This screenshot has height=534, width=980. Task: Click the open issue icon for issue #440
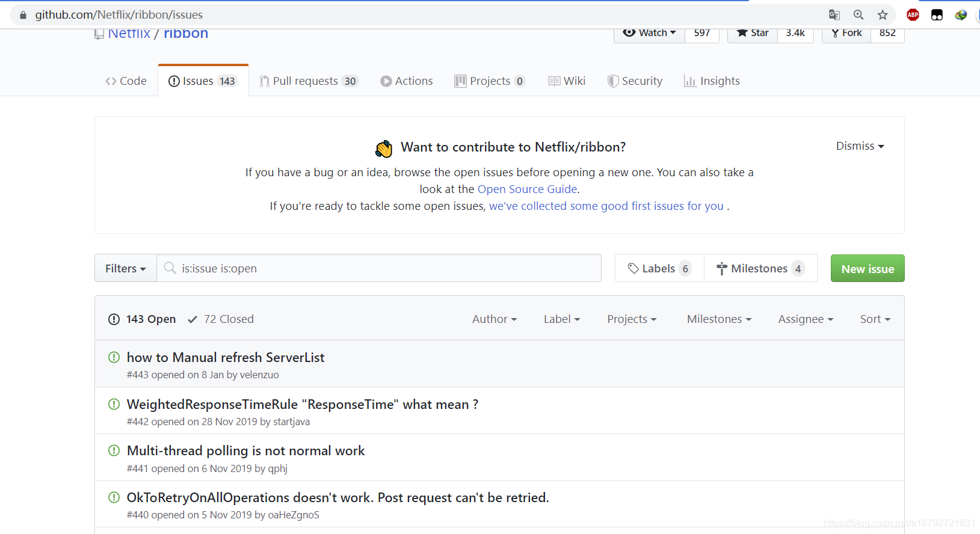[114, 497]
